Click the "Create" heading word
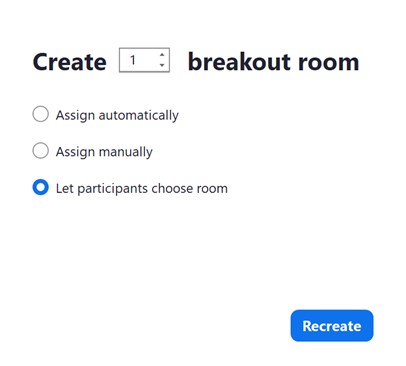 (x=69, y=62)
